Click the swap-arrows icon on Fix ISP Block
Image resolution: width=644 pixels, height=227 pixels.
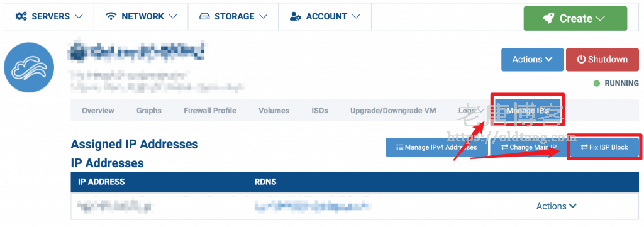584,147
